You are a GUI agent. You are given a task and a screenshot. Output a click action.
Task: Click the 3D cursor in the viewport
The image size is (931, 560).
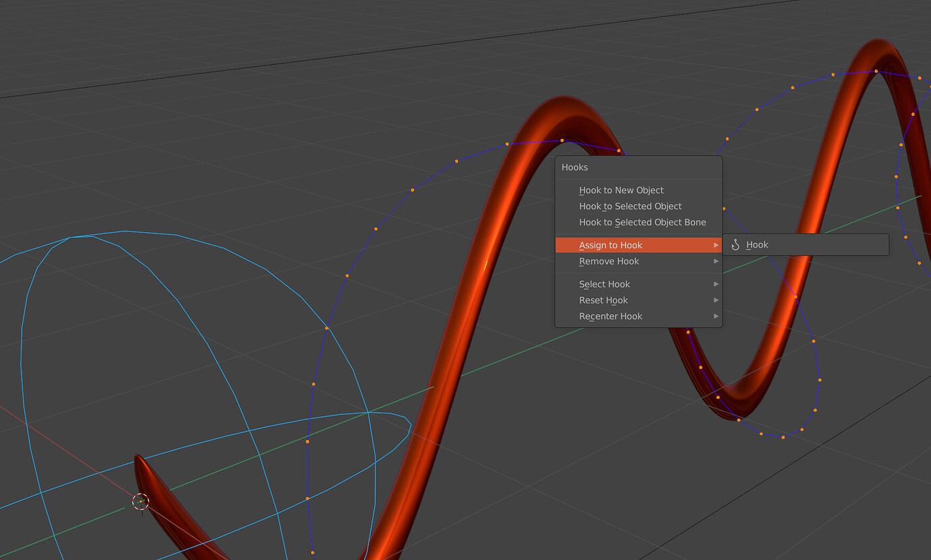[x=141, y=502]
